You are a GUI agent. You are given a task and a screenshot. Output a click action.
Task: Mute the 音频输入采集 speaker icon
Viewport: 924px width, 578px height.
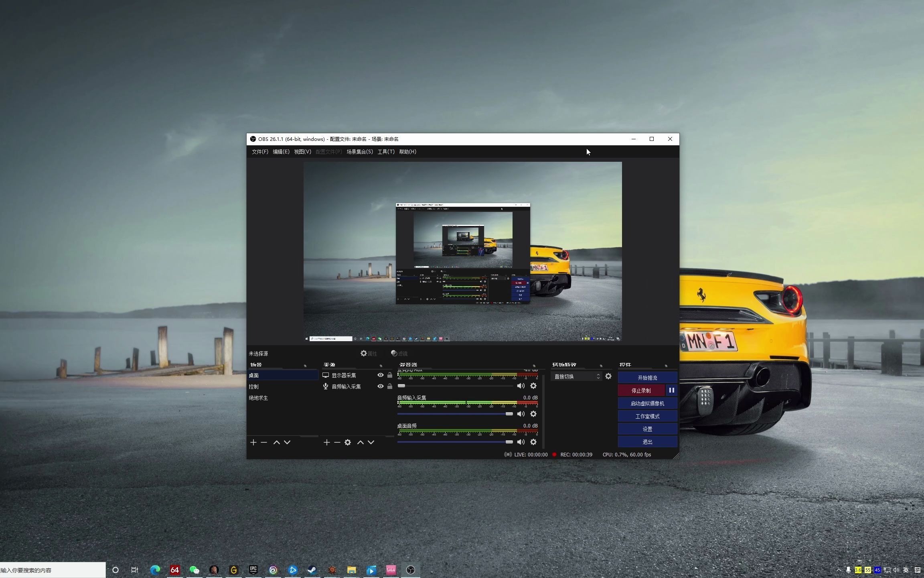(x=521, y=414)
